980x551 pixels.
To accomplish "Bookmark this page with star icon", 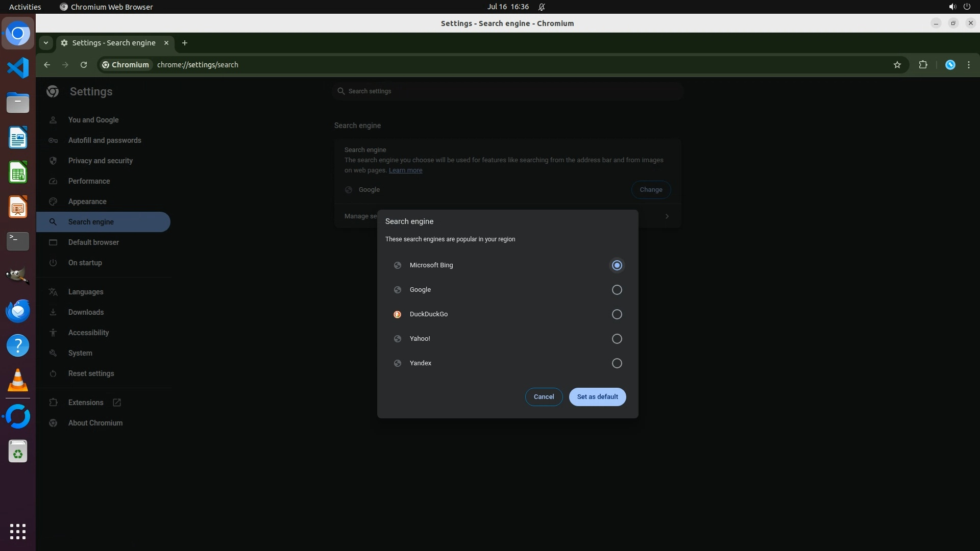I will click(x=897, y=65).
